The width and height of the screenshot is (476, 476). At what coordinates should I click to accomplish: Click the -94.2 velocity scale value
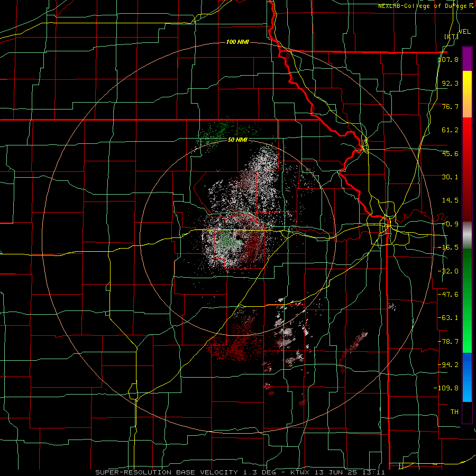click(x=448, y=364)
